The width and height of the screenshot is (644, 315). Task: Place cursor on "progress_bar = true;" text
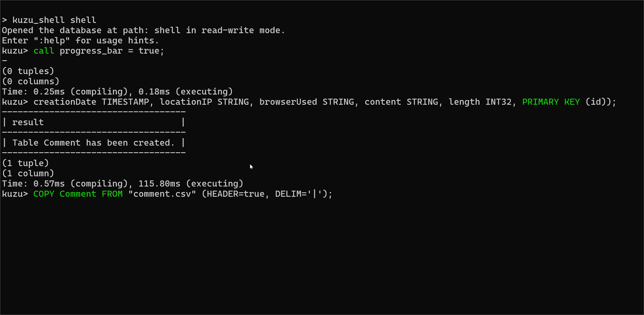[112, 51]
